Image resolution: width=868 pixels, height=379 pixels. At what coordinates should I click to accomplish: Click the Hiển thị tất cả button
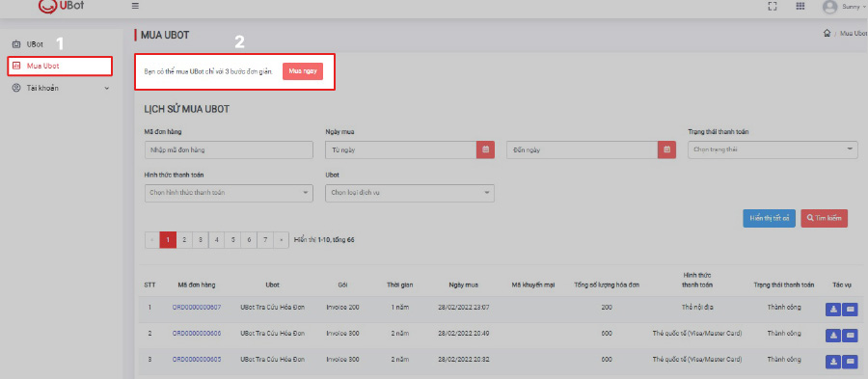click(770, 218)
